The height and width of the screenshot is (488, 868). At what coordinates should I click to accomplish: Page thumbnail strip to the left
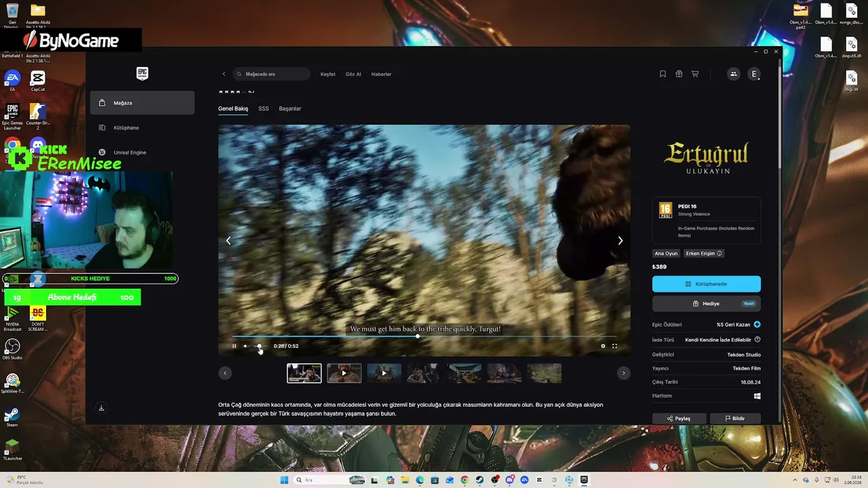[x=225, y=373]
